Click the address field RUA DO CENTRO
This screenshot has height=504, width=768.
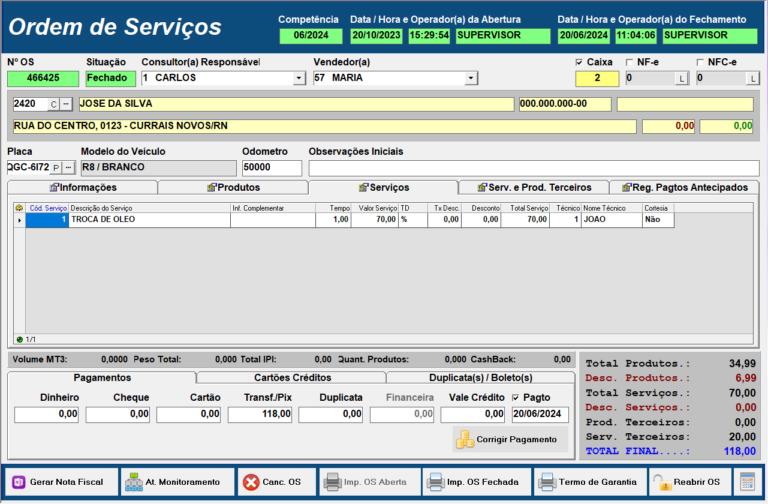[324, 126]
